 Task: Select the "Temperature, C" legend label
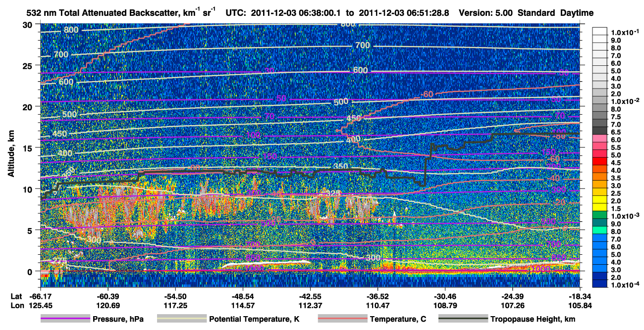click(x=398, y=320)
